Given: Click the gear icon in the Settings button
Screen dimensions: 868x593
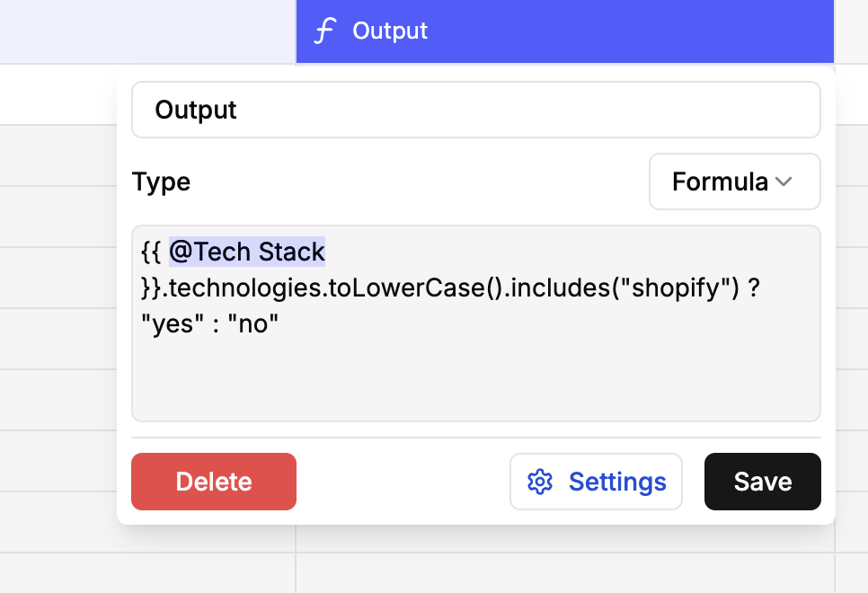Looking at the screenshot, I should [x=540, y=482].
